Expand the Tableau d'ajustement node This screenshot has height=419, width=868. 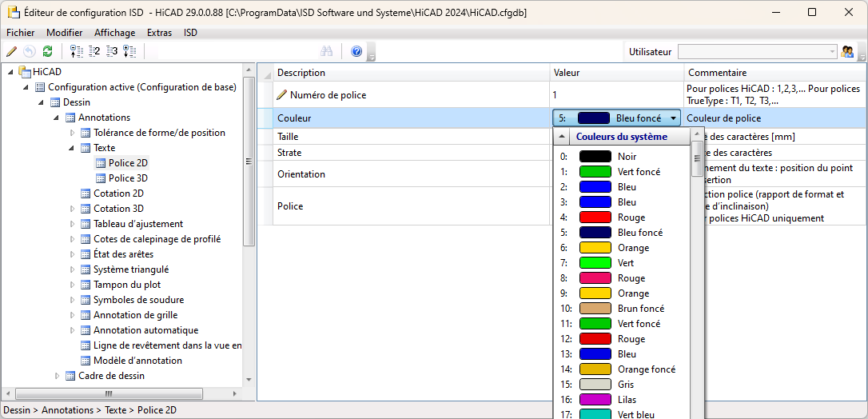coord(72,224)
